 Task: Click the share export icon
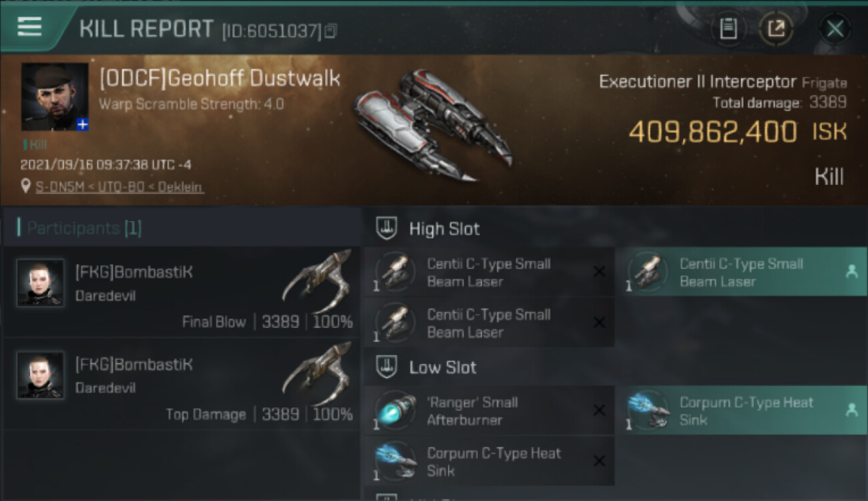(776, 29)
